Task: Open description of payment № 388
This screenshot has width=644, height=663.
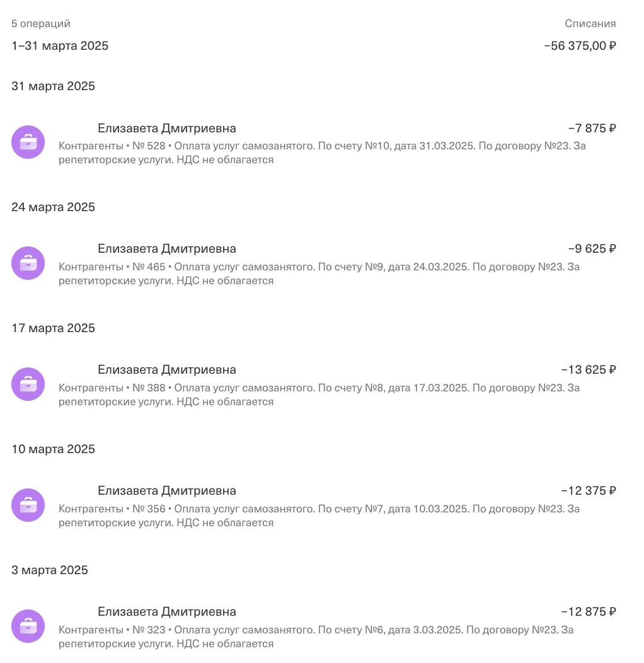Action: click(319, 395)
